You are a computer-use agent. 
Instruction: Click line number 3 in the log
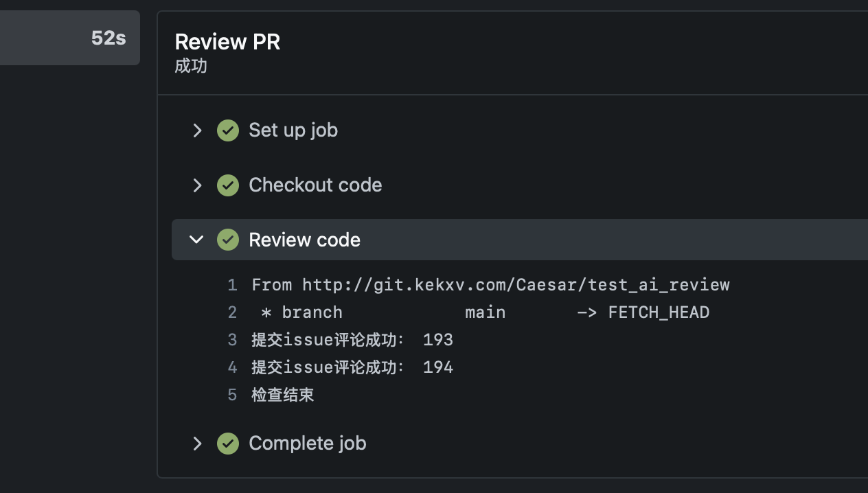pos(232,340)
